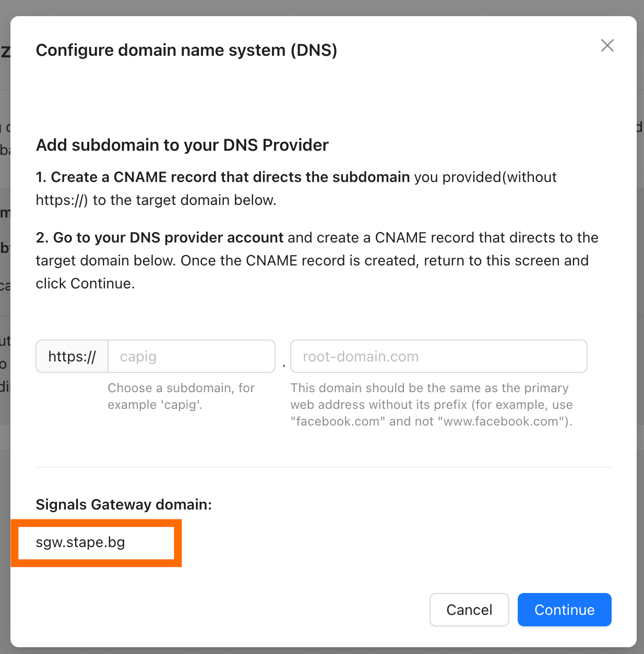Click the Continue button
Image resolution: width=644 pixels, height=654 pixels.
(x=564, y=610)
